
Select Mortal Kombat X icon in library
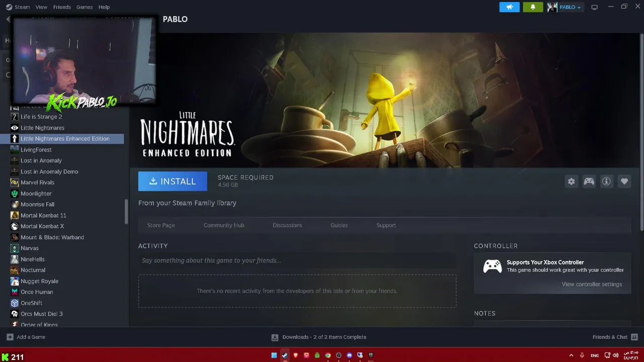(15, 226)
